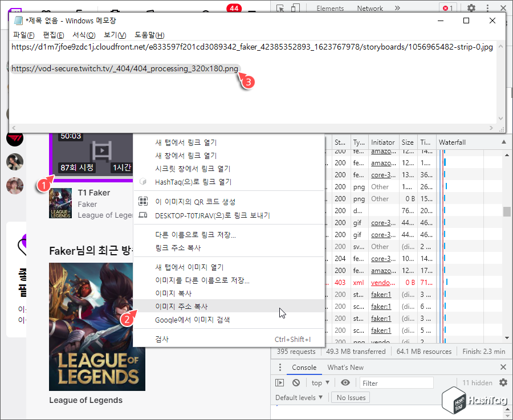Close the DevTools console drawer
The height and width of the screenshot is (420, 513).
[x=503, y=367]
